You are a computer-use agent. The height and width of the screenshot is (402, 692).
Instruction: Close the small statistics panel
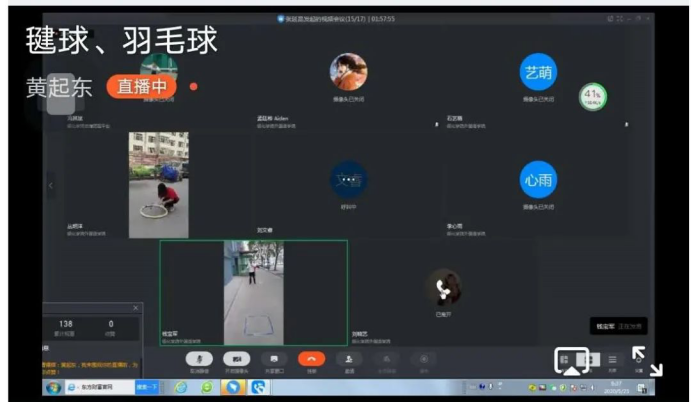click(136, 309)
